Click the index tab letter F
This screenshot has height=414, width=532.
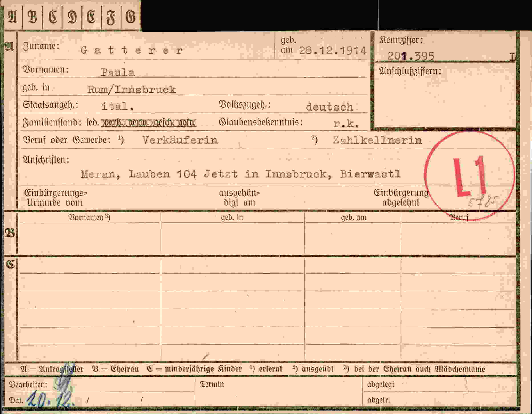tap(111, 18)
